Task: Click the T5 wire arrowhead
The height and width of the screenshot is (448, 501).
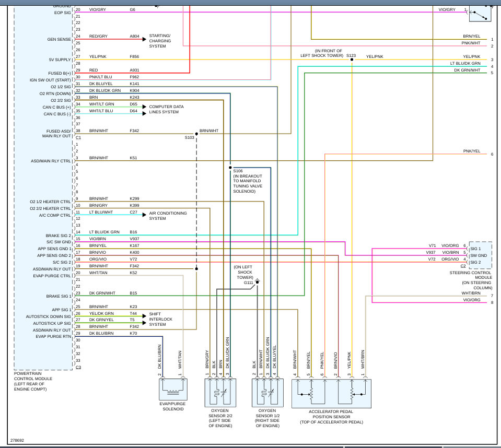Action: 144,323
